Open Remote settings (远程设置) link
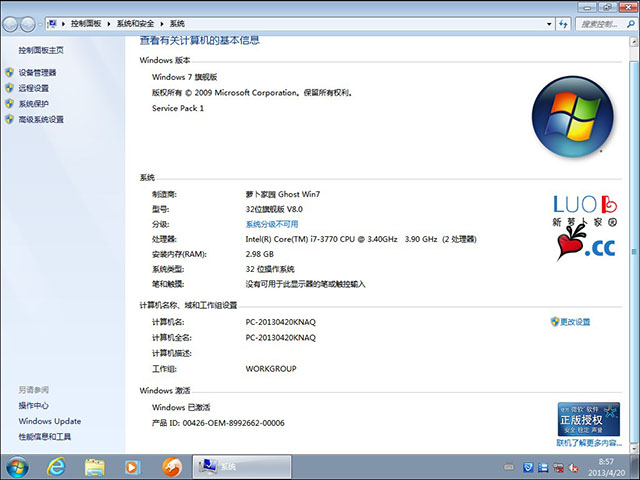640x480 pixels. coord(33,88)
